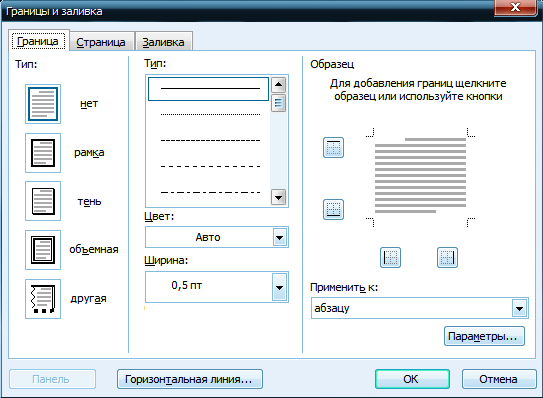Click the 'Параметры...' button
This screenshot has height=398, width=543.
click(484, 336)
